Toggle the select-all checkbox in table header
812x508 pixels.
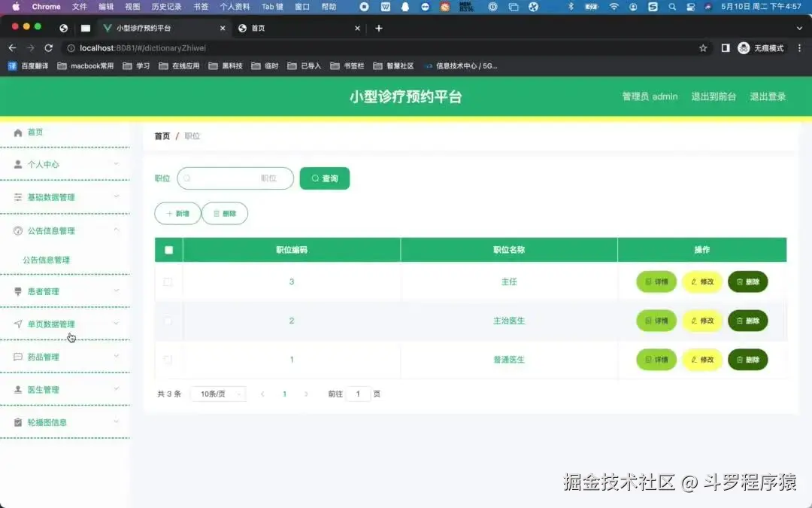[x=169, y=250]
